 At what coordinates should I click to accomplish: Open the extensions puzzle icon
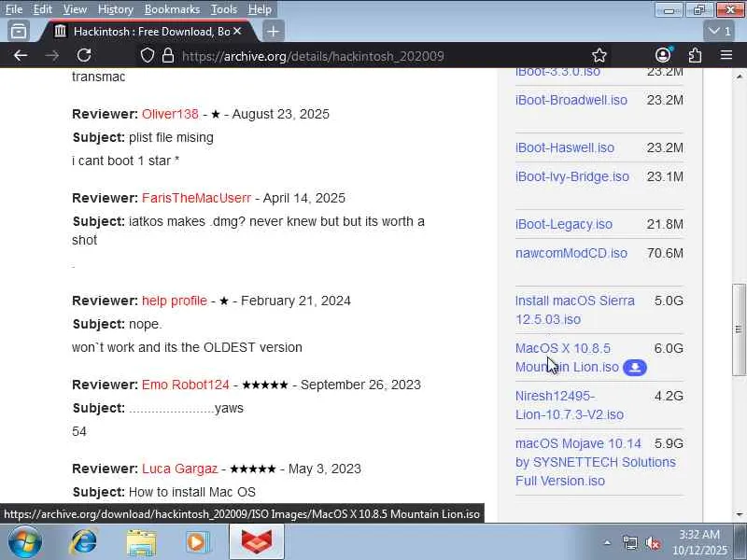coord(695,56)
